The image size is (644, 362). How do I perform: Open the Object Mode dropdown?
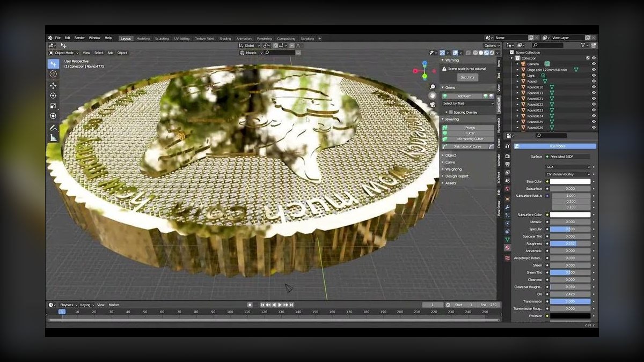pos(63,53)
